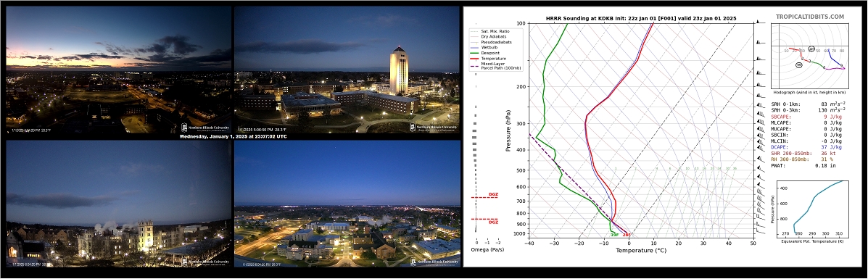Click the Wetbulb legend entry
This screenshot has width=868, height=279.
pyautogui.click(x=489, y=47)
